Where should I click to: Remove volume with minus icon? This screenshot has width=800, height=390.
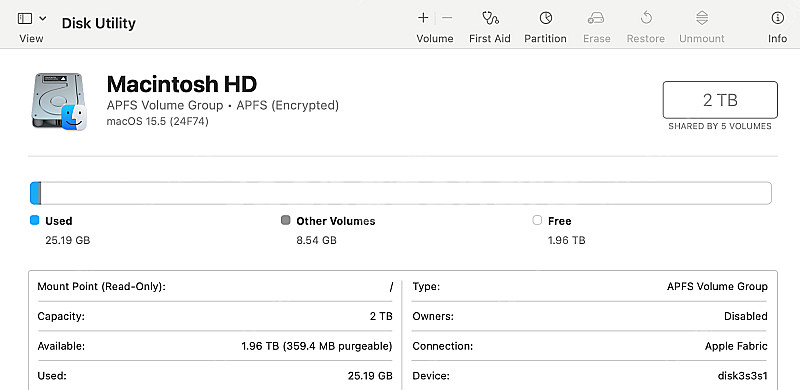click(447, 18)
